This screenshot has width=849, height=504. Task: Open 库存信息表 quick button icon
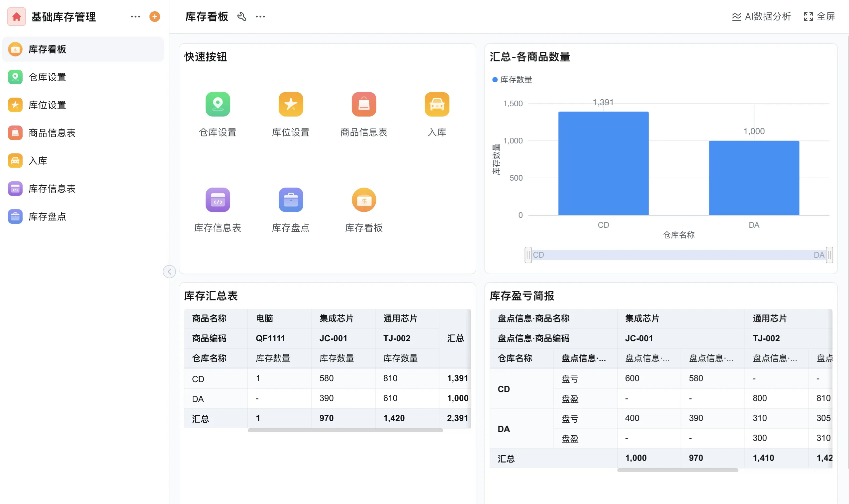(x=218, y=200)
